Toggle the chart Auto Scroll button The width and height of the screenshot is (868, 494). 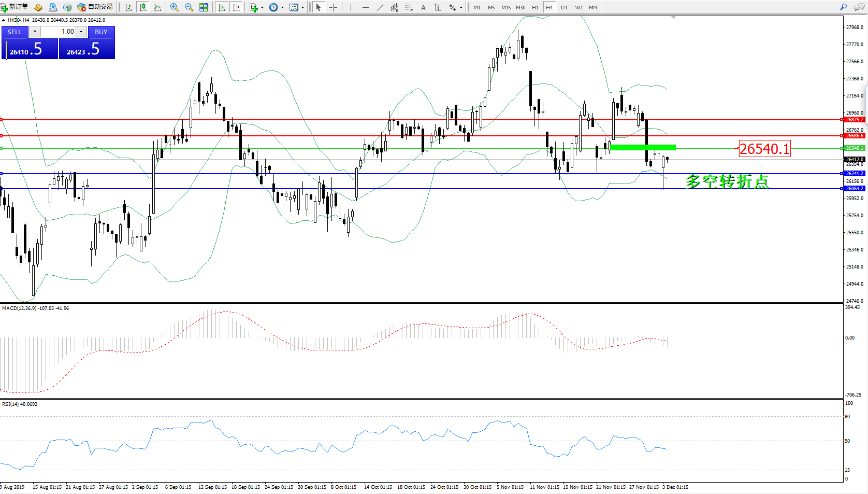pyautogui.click(x=222, y=7)
